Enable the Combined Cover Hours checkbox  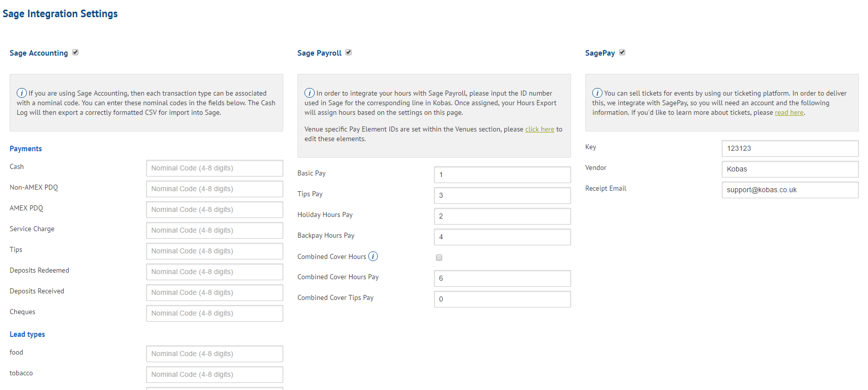(439, 257)
